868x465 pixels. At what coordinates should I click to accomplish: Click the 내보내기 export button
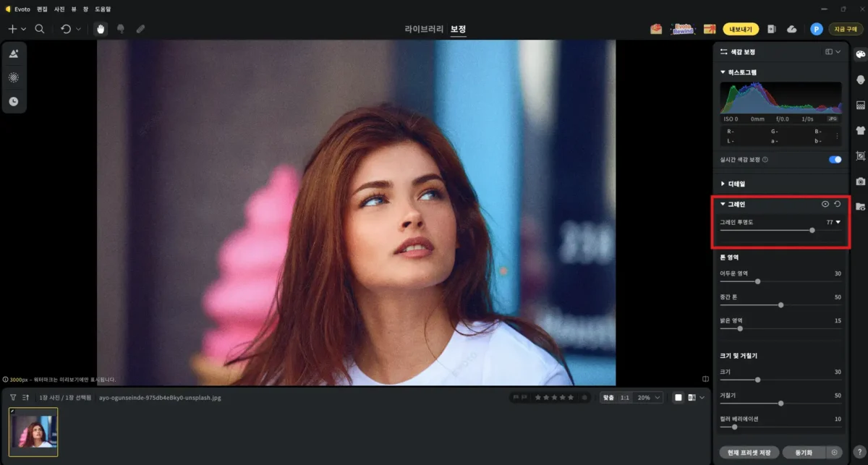click(x=741, y=29)
